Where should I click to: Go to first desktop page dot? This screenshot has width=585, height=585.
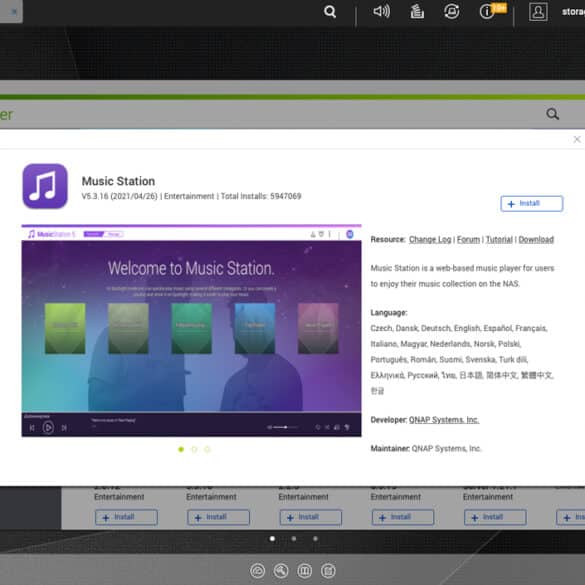(x=272, y=538)
